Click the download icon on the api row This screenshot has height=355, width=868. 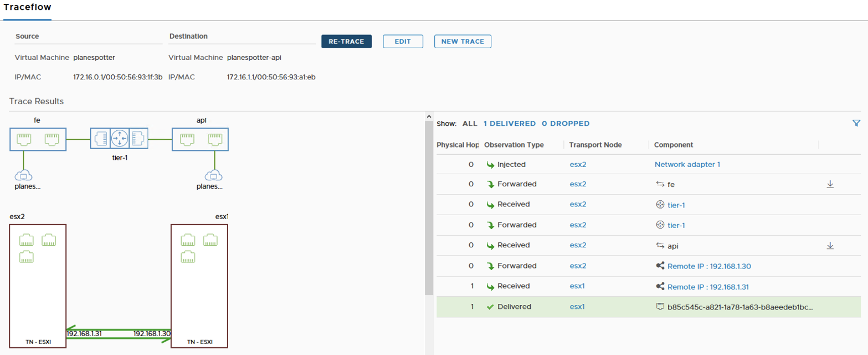pos(831,246)
